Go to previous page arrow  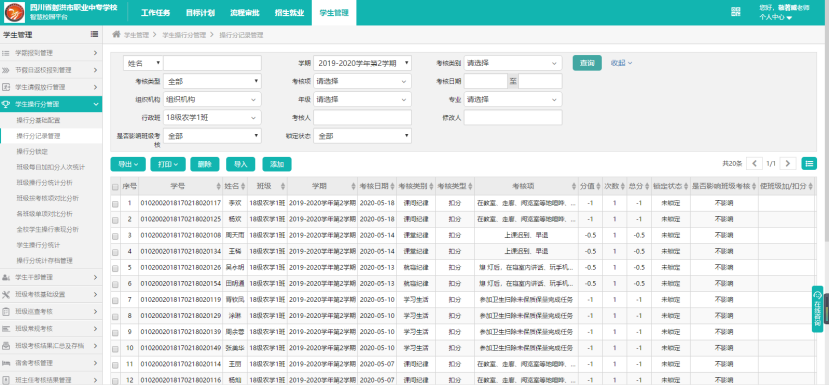pyautogui.click(x=754, y=164)
